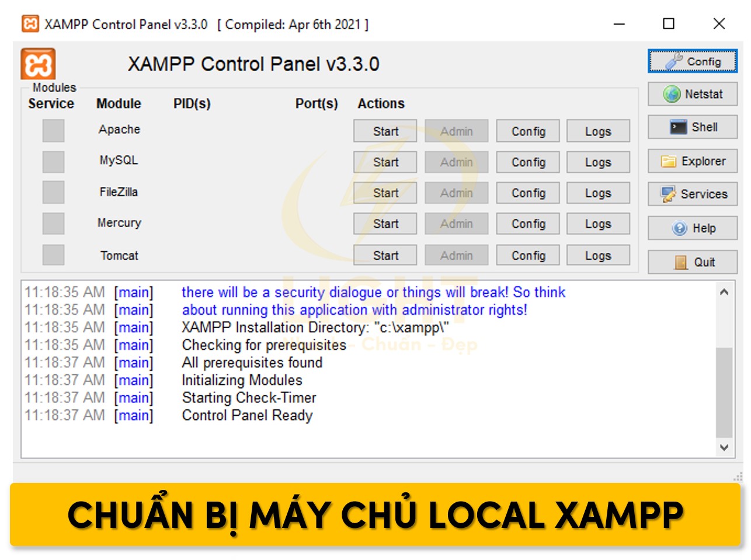Click the PID(s) column header
The image size is (751, 560).
(x=192, y=104)
